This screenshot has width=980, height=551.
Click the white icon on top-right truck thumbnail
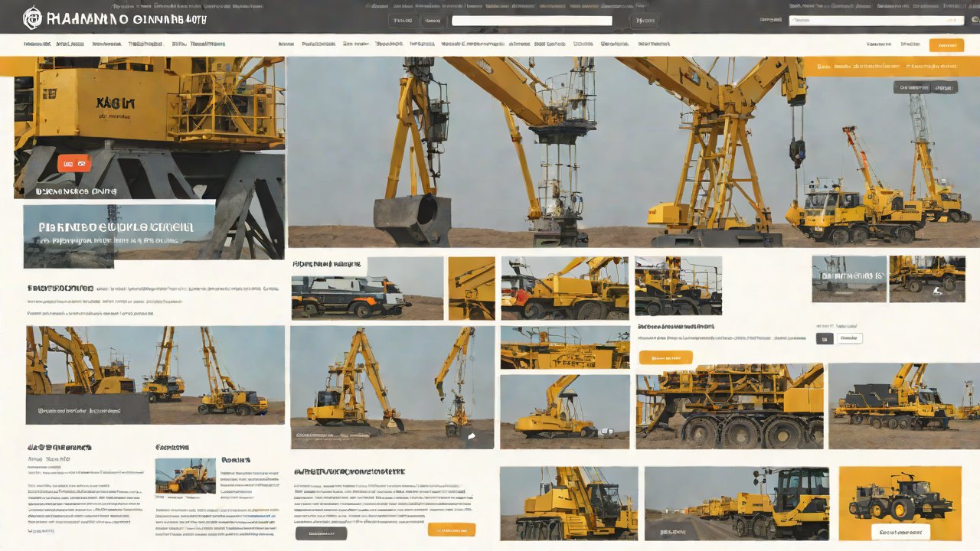coord(937,291)
